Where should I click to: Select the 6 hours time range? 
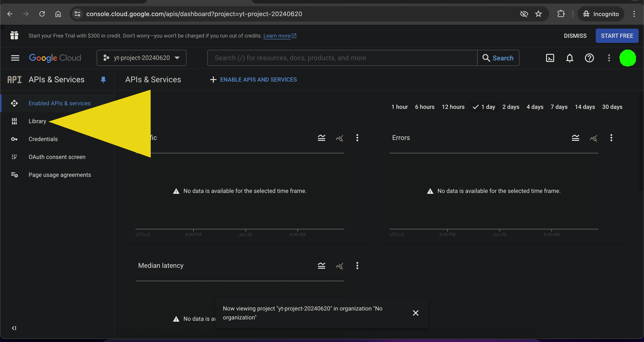(425, 107)
